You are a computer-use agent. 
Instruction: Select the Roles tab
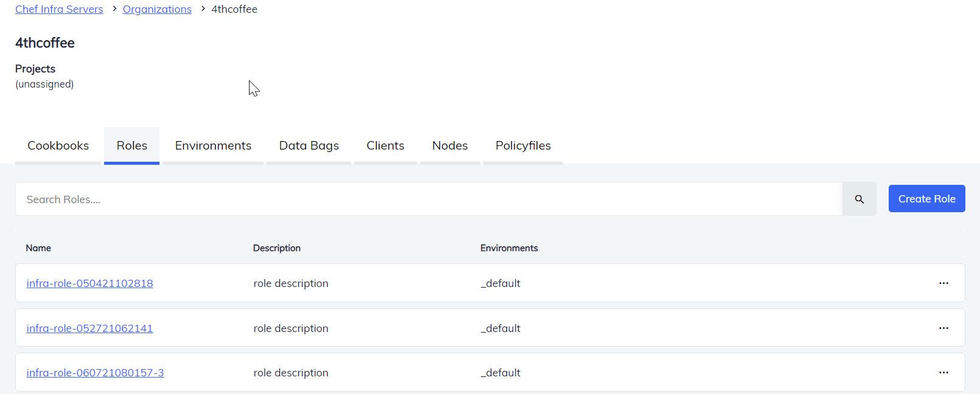(131, 146)
